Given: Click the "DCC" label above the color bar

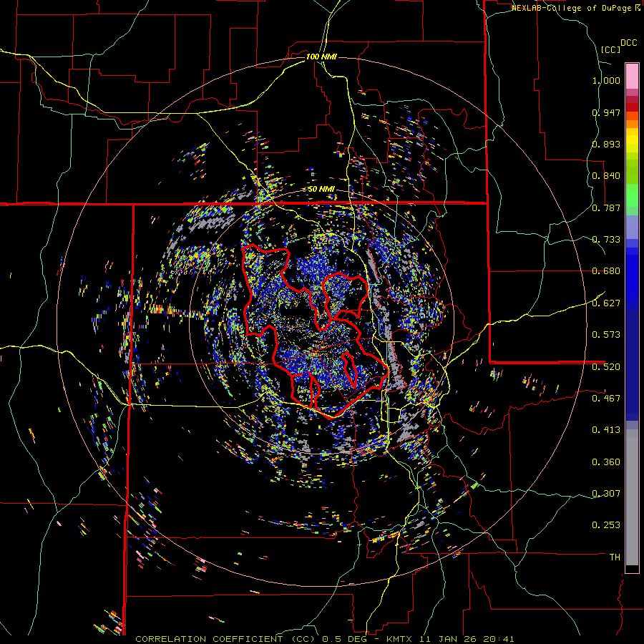Looking at the screenshot, I should click(x=628, y=43).
